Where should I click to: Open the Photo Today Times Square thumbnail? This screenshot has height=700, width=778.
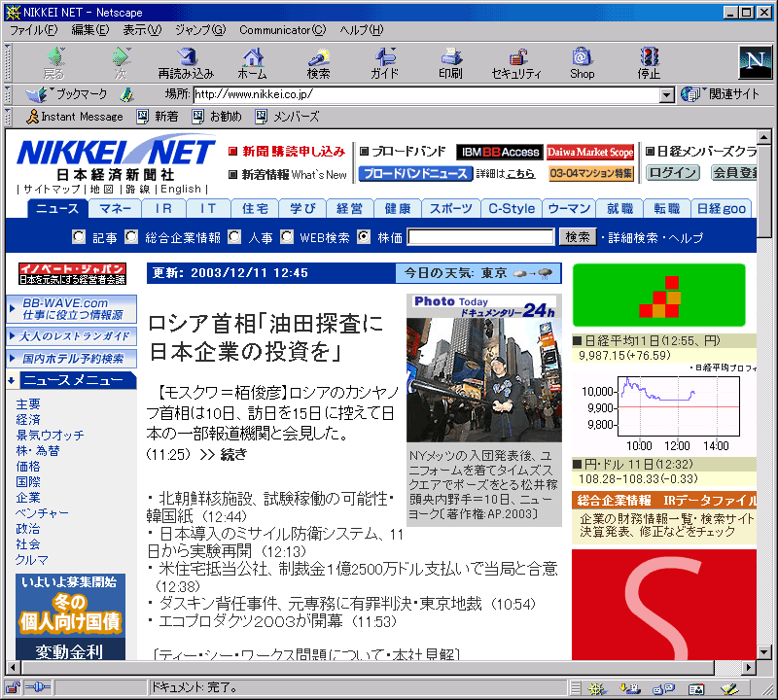(x=483, y=380)
